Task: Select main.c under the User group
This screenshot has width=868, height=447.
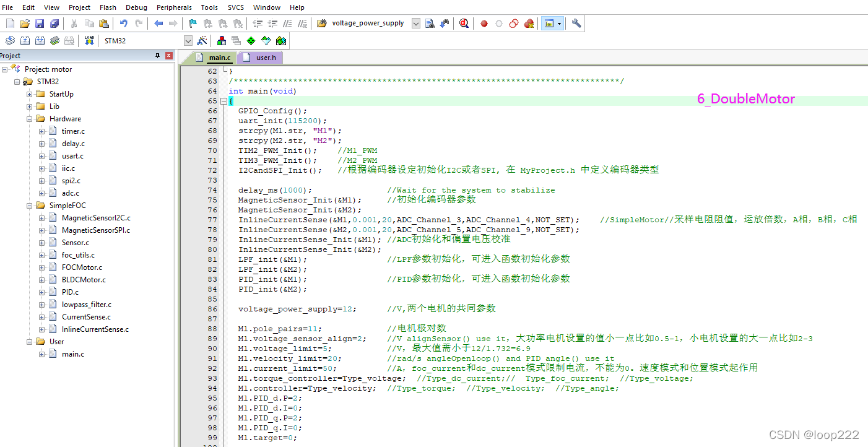Action: pyautogui.click(x=73, y=354)
